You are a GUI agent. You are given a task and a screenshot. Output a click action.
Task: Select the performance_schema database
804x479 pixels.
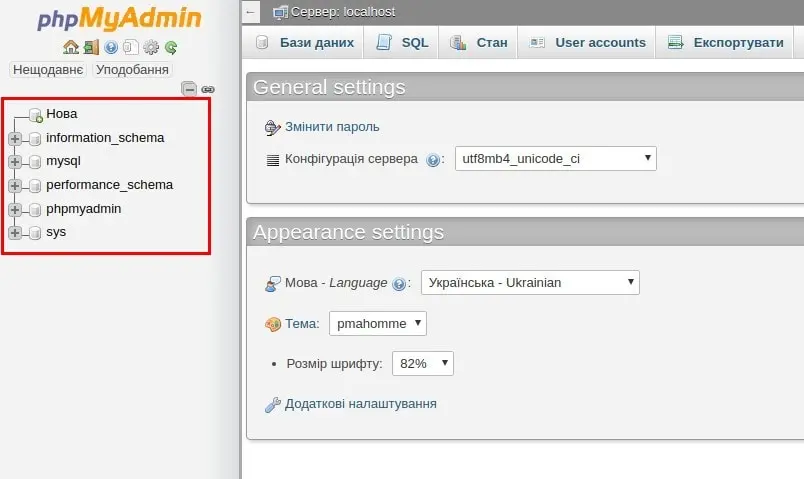(x=109, y=185)
